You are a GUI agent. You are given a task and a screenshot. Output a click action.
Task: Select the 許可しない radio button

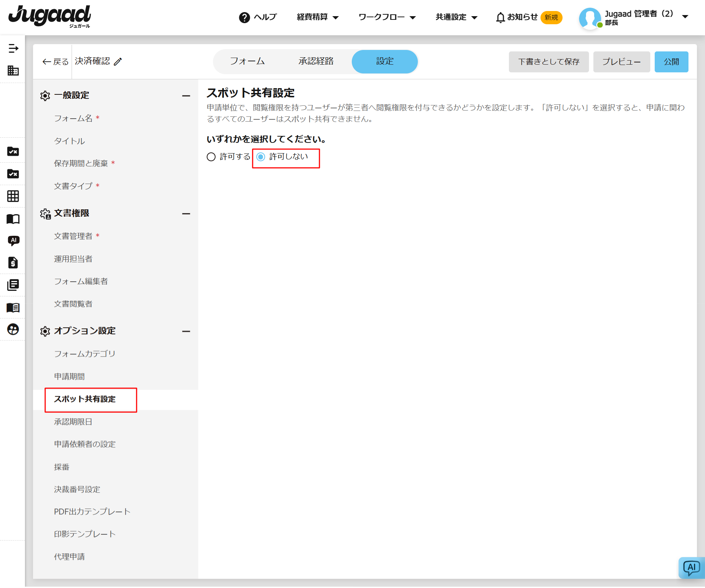coord(261,157)
